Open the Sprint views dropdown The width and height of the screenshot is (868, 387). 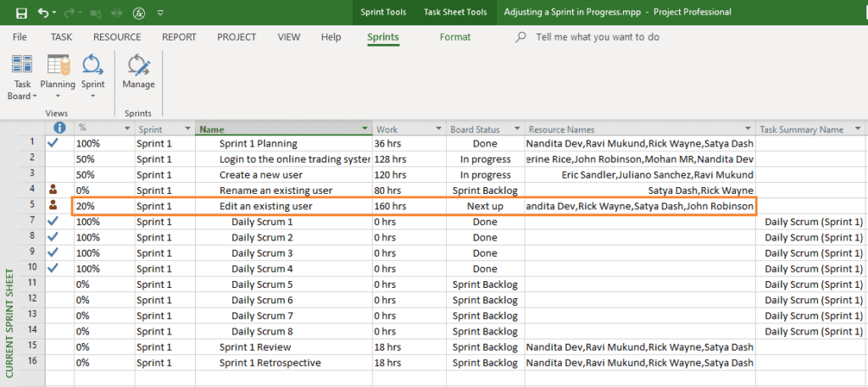[92, 76]
